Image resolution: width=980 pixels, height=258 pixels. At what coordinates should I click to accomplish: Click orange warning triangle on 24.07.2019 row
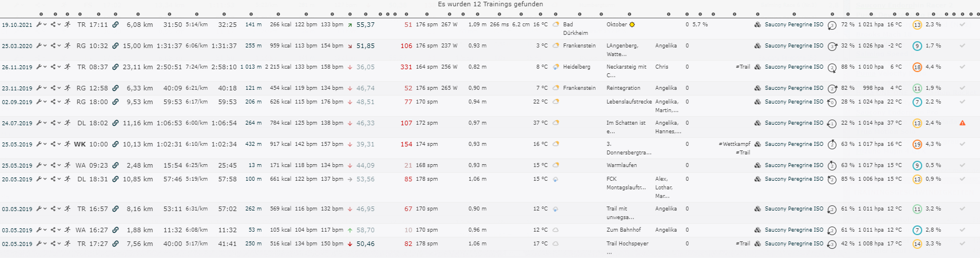click(962, 123)
